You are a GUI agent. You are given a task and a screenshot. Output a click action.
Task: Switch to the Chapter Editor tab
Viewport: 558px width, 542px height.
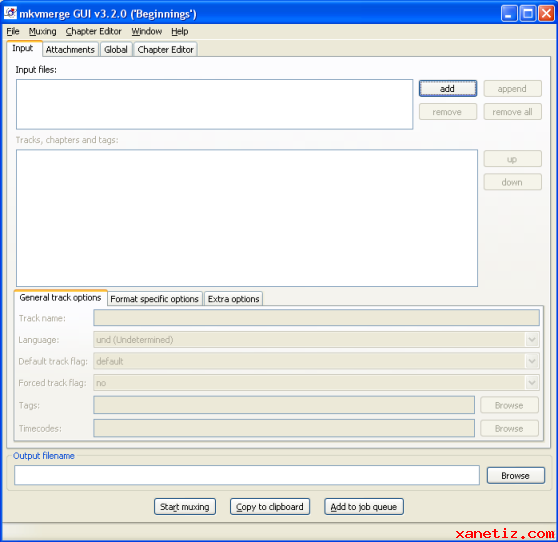(x=165, y=49)
